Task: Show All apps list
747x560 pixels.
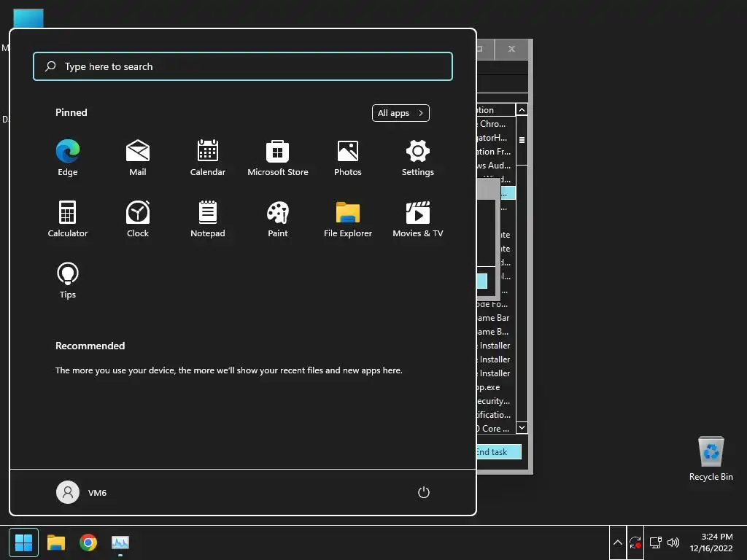Action: [400, 113]
